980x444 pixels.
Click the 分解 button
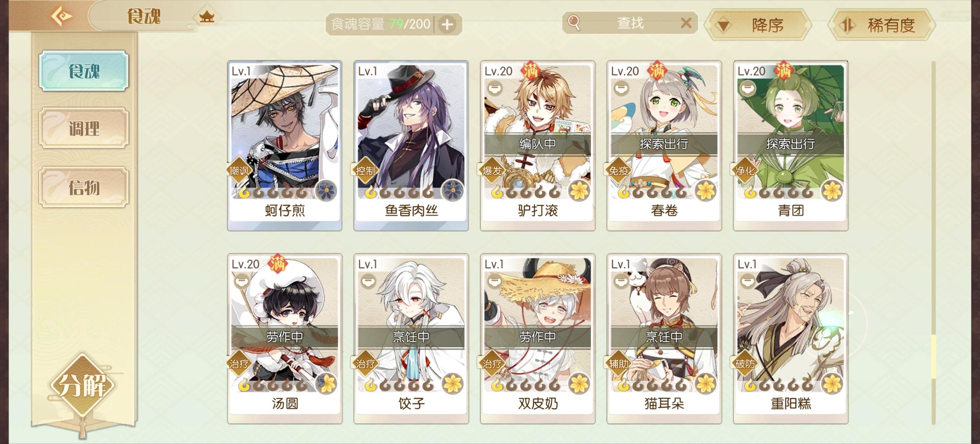[83, 385]
